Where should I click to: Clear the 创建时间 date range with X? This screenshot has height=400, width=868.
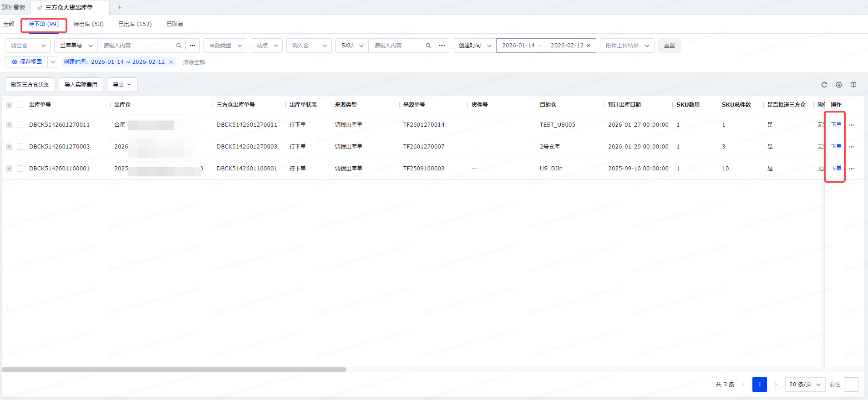pos(589,46)
